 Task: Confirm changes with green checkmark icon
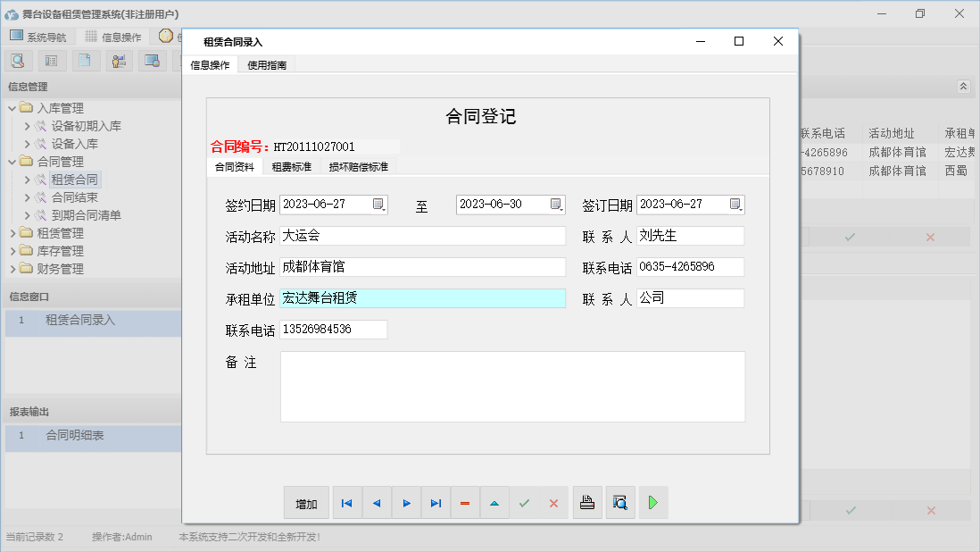point(524,502)
